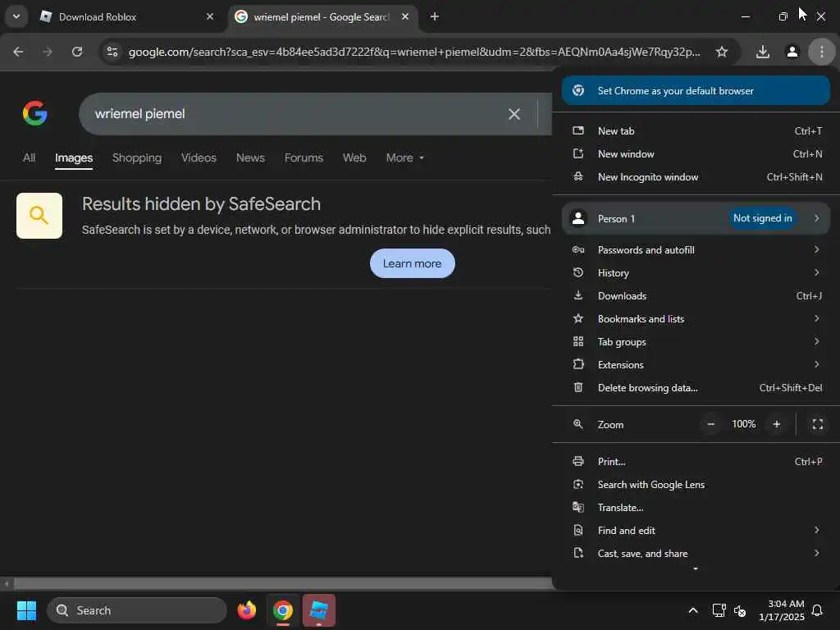Expand Cast, save, and share submenu
Screen dimensions: 840x630
(x=696, y=554)
